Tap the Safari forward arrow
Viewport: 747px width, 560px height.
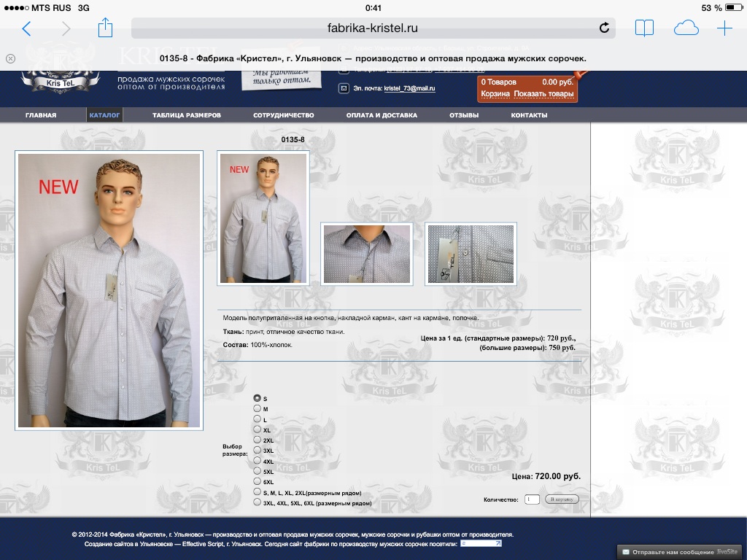click(66, 28)
